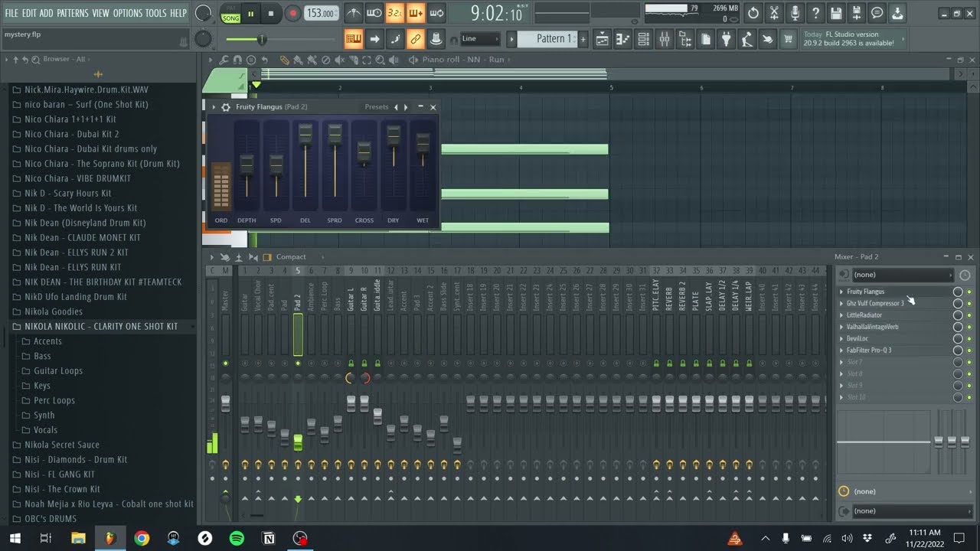Image resolution: width=980 pixels, height=551 pixels.
Task: Open the EDIT menu
Action: pyautogui.click(x=29, y=13)
